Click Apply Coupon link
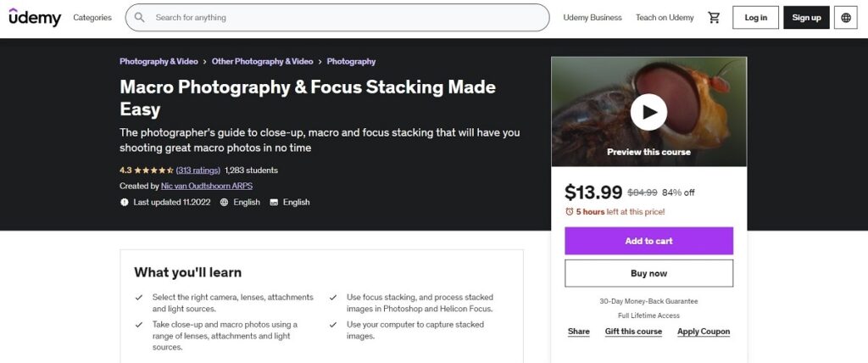This screenshot has height=363, width=868. click(x=704, y=332)
